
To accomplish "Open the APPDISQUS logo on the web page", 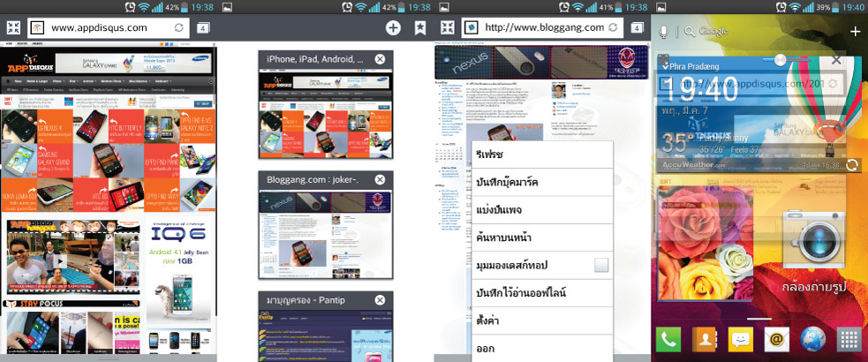I will tap(30, 64).
